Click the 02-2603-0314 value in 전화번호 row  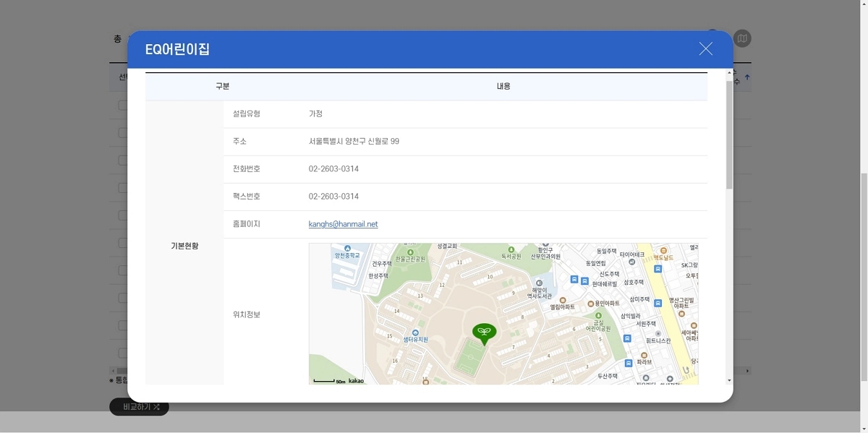[333, 168]
